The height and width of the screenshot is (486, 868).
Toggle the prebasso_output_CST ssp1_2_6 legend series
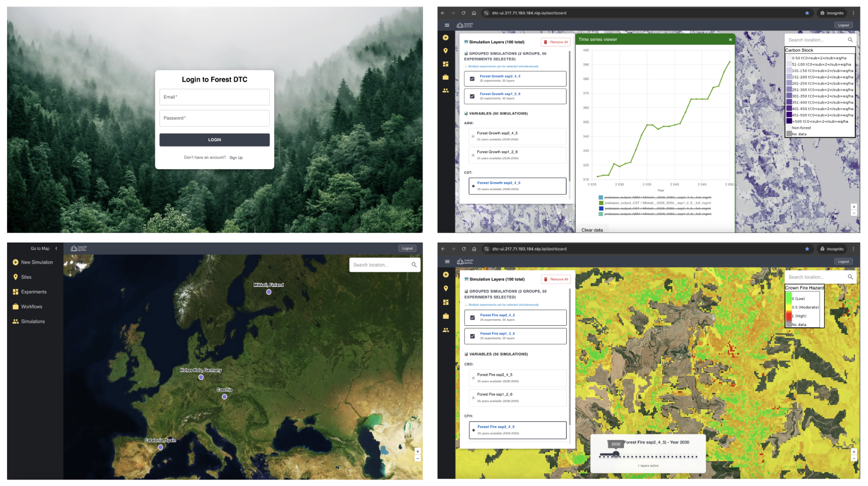pyautogui.click(x=601, y=203)
